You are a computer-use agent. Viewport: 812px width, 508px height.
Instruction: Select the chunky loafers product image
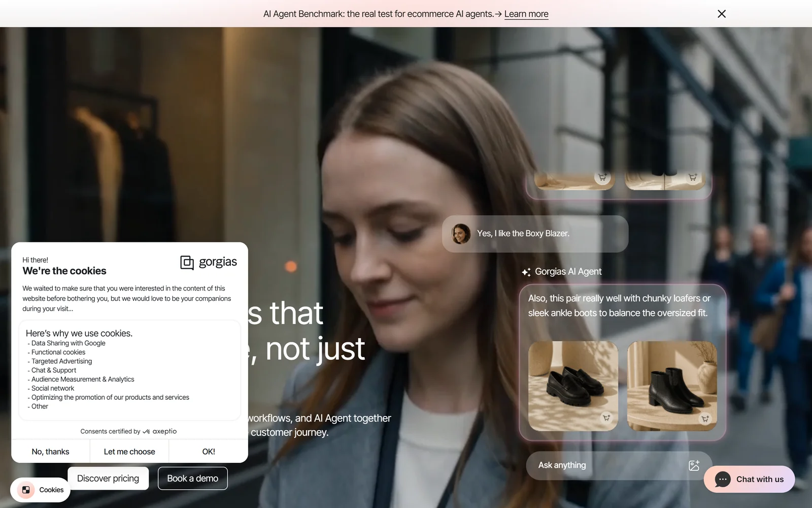coord(573,386)
